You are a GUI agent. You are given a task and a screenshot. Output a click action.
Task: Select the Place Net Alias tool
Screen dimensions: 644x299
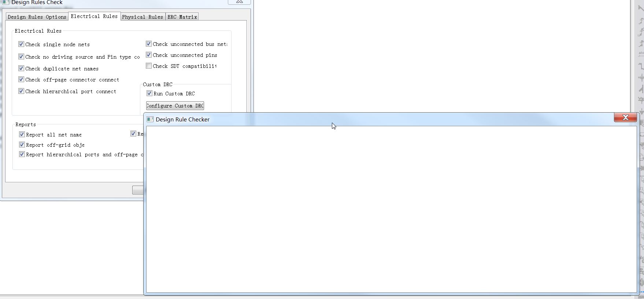click(641, 54)
